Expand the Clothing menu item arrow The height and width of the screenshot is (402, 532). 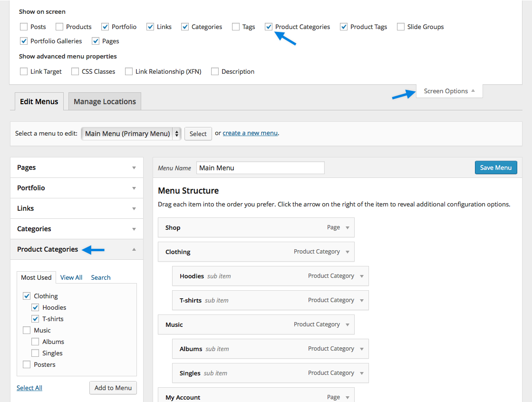(348, 252)
